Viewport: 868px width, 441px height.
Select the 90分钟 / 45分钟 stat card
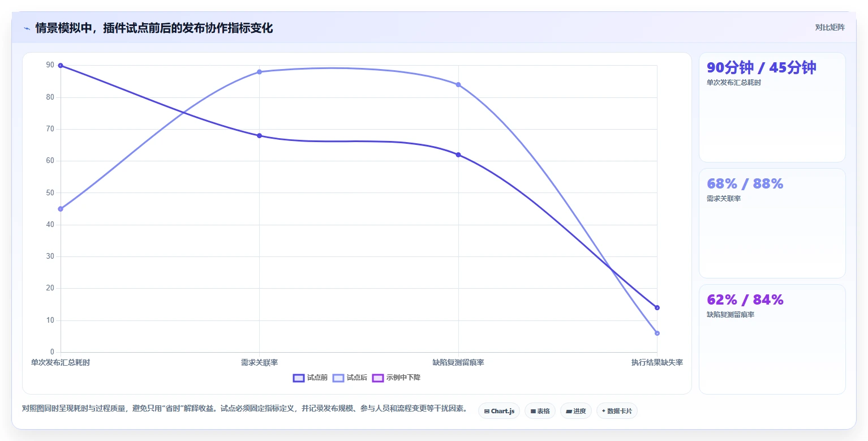(772, 108)
